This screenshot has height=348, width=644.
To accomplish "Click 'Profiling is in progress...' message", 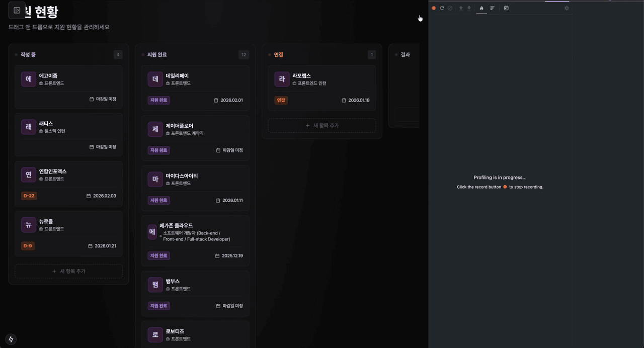I will 500,178.
